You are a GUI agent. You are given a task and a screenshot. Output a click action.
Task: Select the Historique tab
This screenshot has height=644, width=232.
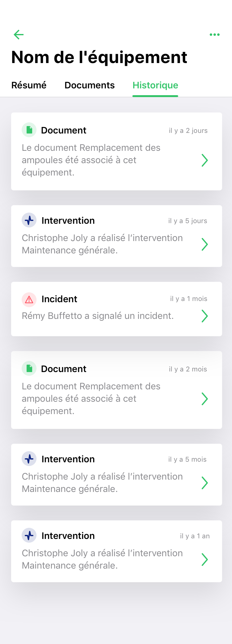click(155, 85)
